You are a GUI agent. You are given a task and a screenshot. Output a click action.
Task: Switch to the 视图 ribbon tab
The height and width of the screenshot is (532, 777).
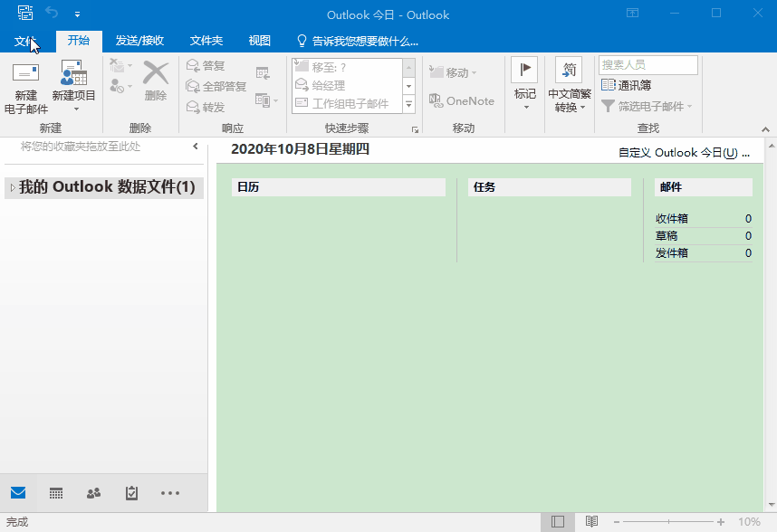tap(260, 41)
